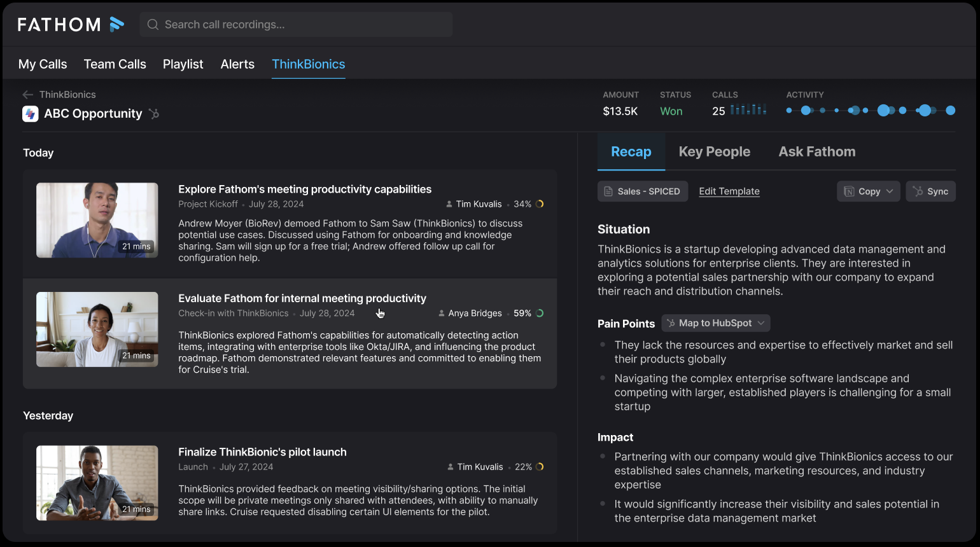Click the 22% progress ring icon
This screenshot has width=980, height=547.
[x=540, y=467]
